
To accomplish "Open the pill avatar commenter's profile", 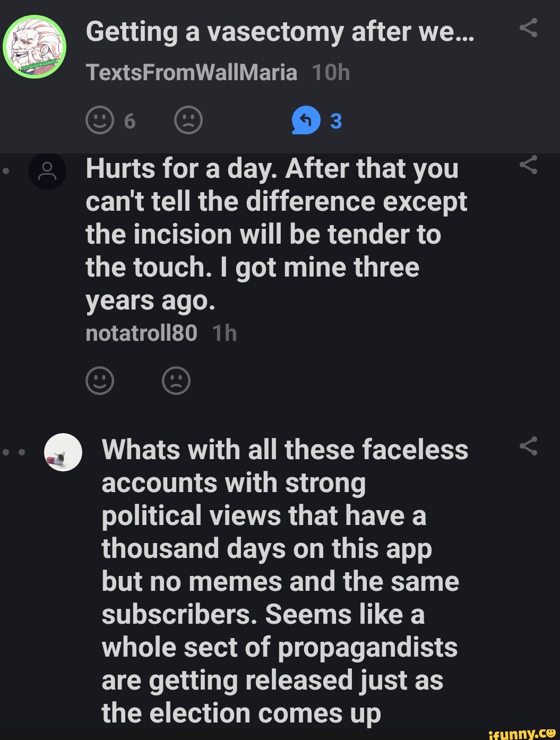I will [63, 452].
